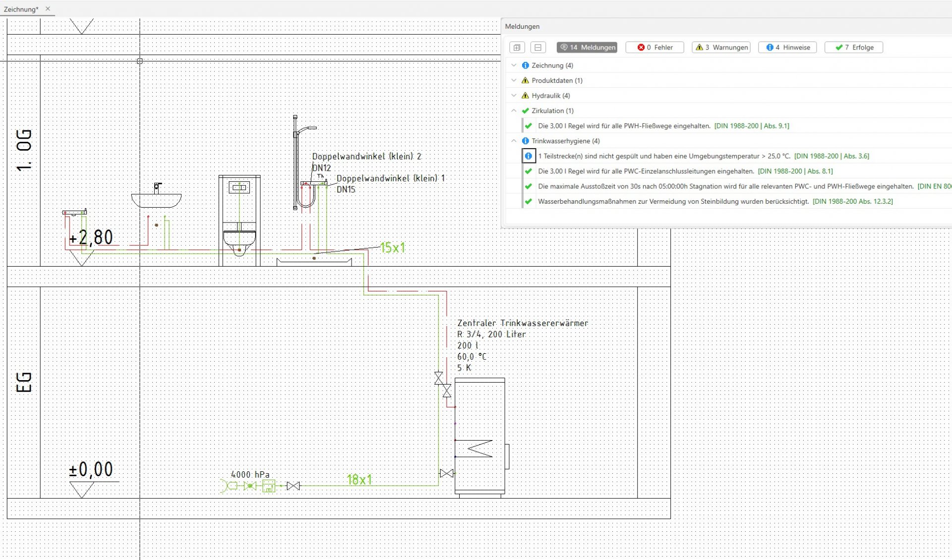Click the 15x1 pipe dimension label
The image size is (952, 560).
click(392, 247)
